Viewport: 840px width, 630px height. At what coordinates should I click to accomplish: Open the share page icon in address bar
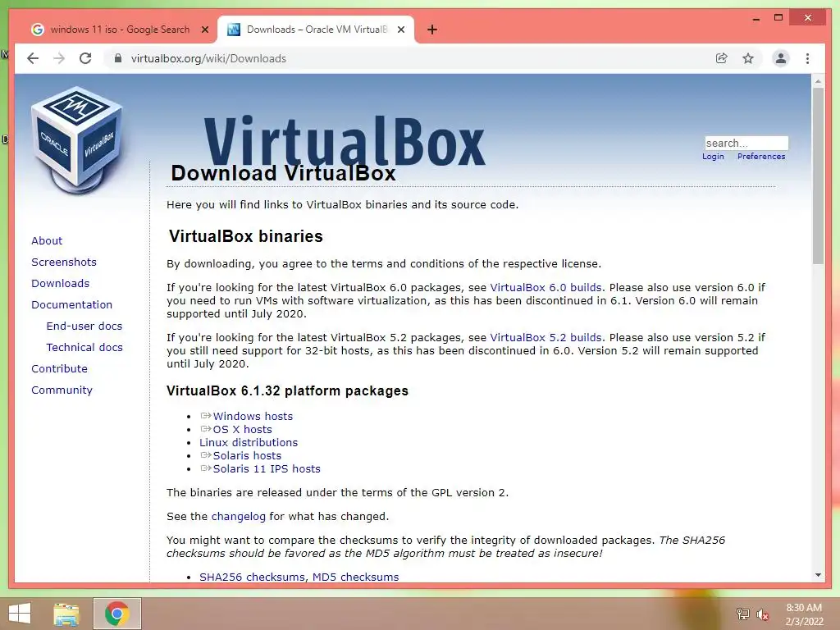[x=722, y=58]
